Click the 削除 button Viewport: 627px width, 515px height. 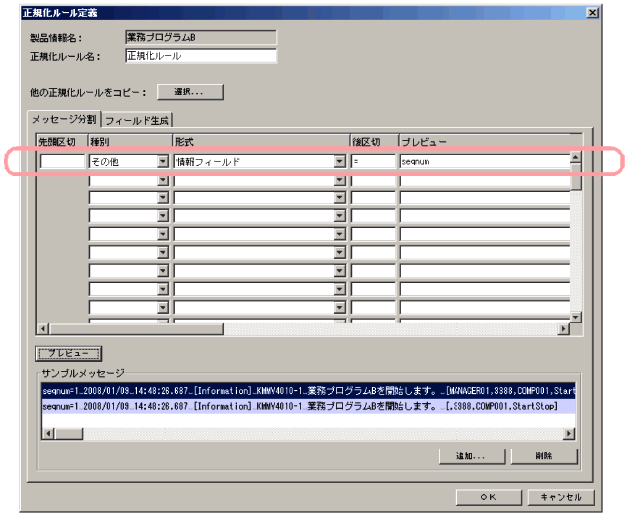[x=543, y=455]
